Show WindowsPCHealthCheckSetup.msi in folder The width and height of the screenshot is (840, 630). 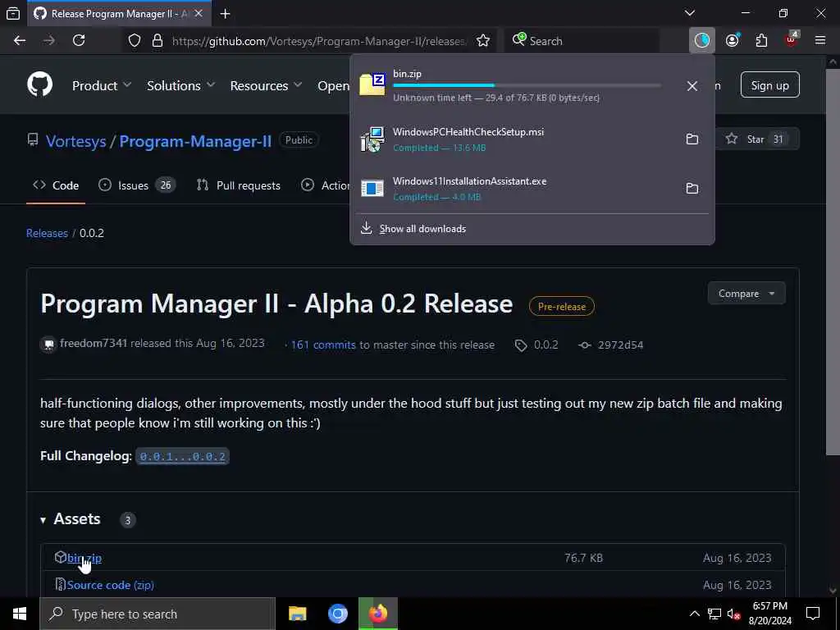pos(692,139)
